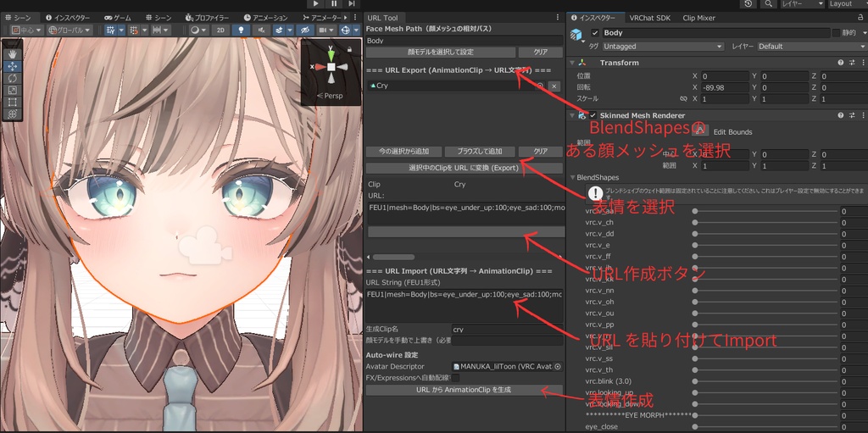Click the Pause button
The width and height of the screenshot is (868, 433).
[334, 4]
